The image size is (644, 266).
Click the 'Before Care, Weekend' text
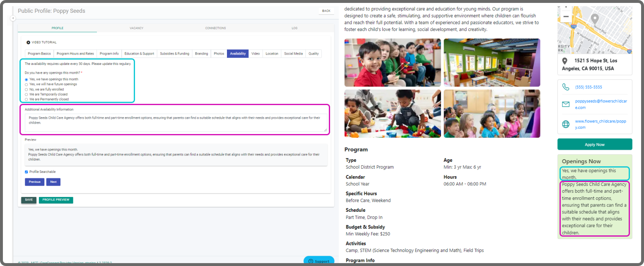click(368, 201)
